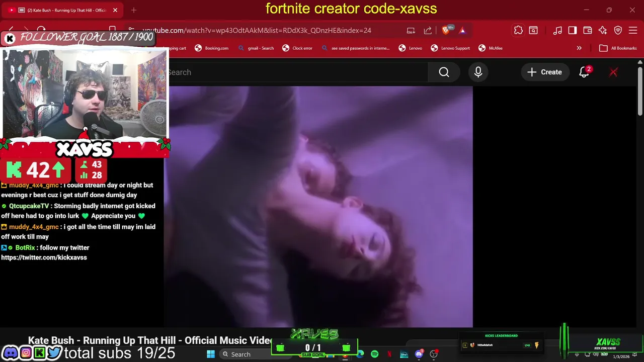Open a new browser tab

[x=134, y=10]
